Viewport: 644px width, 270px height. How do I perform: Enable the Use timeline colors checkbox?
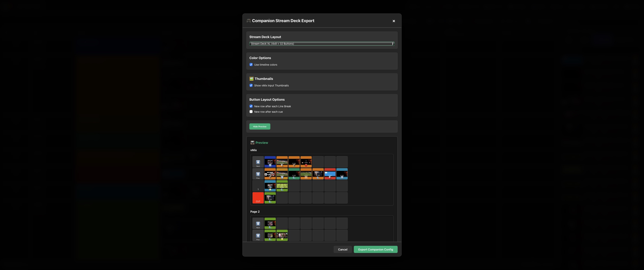pos(251,64)
